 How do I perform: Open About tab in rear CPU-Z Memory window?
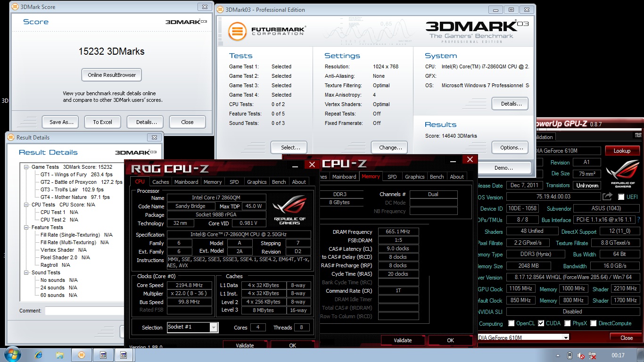pyautogui.click(x=457, y=177)
